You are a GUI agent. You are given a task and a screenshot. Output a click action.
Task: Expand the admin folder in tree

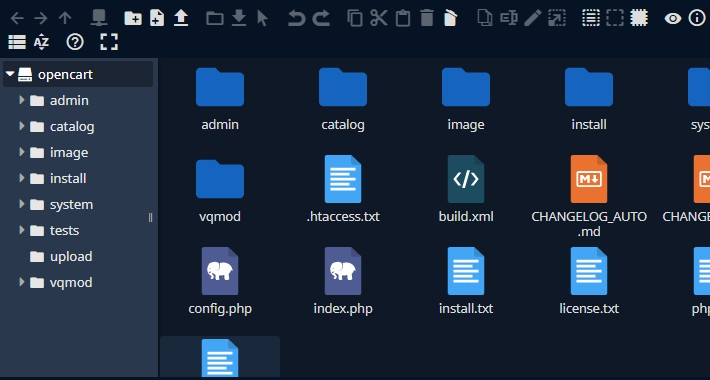pyautogui.click(x=21, y=100)
